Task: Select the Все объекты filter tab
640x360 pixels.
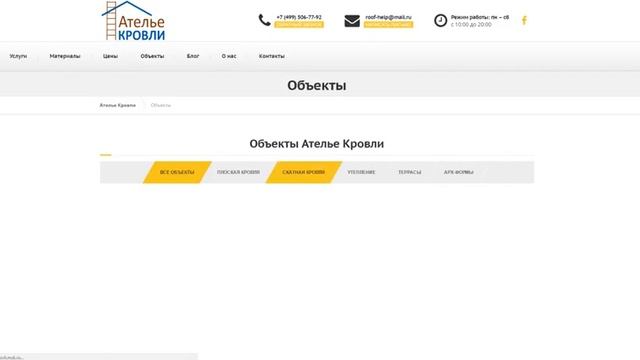Action: tap(177, 172)
